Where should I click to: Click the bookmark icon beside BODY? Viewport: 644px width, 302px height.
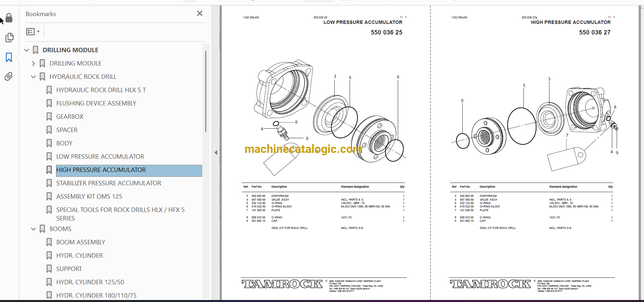(49, 143)
